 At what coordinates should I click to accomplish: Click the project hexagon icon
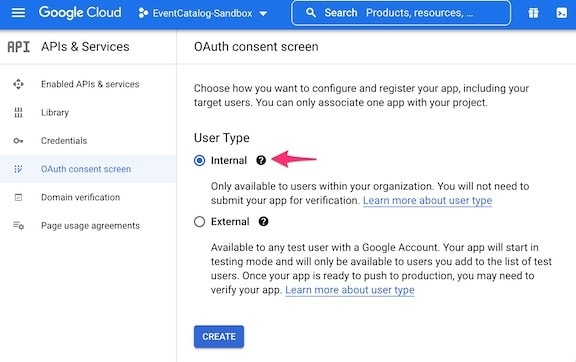click(x=143, y=14)
